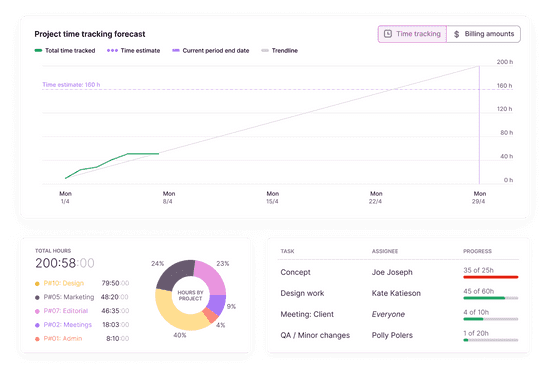The width and height of the screenshot is (550, 371).
Task: Select the Mon 15/4 axis label
Action: click(x=273, y=197)
